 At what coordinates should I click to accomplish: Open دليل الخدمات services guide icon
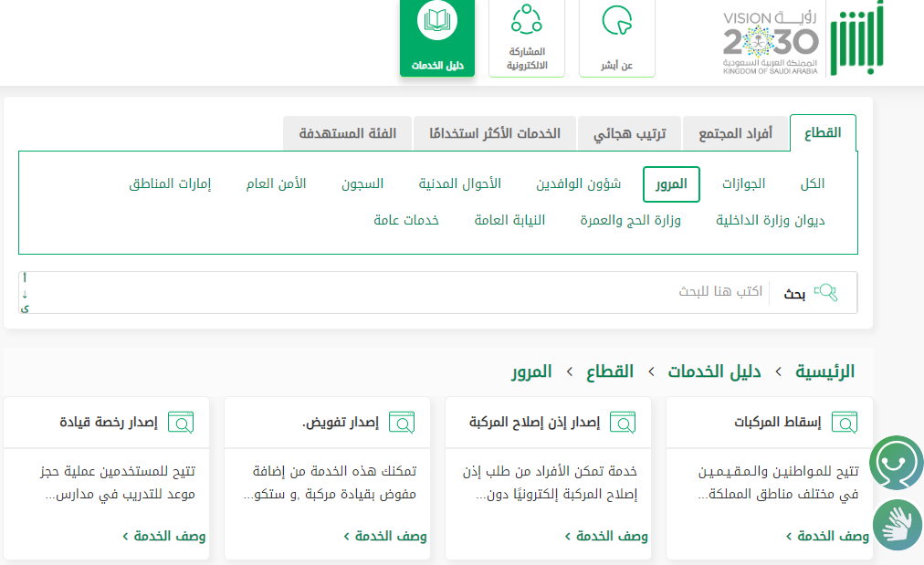436,23
